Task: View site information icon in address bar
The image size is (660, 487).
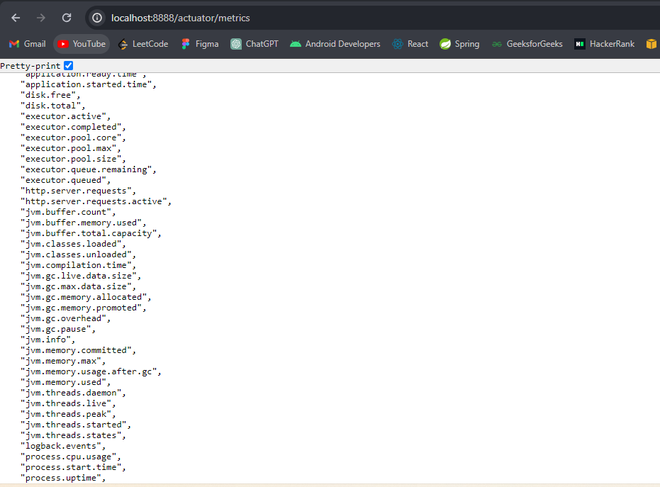Action: (97, 18)
